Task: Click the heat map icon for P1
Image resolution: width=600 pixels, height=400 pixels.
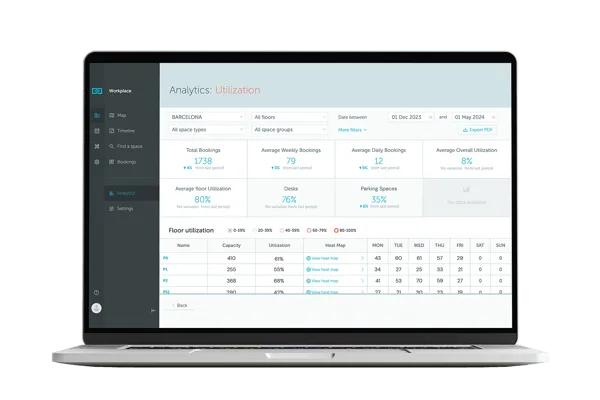Action: tap(308, 269)
